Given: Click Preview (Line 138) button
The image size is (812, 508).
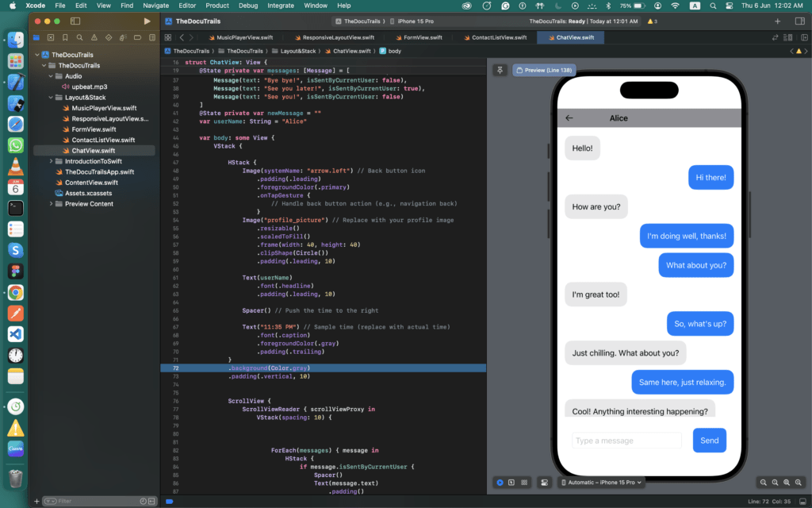Looking at the screenshot, I should (544, 70).
